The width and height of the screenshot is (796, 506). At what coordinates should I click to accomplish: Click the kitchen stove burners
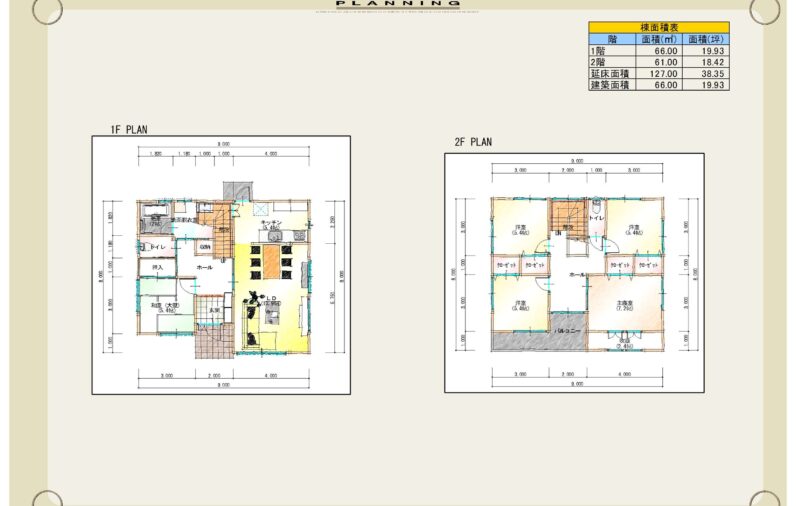point(299,236)
